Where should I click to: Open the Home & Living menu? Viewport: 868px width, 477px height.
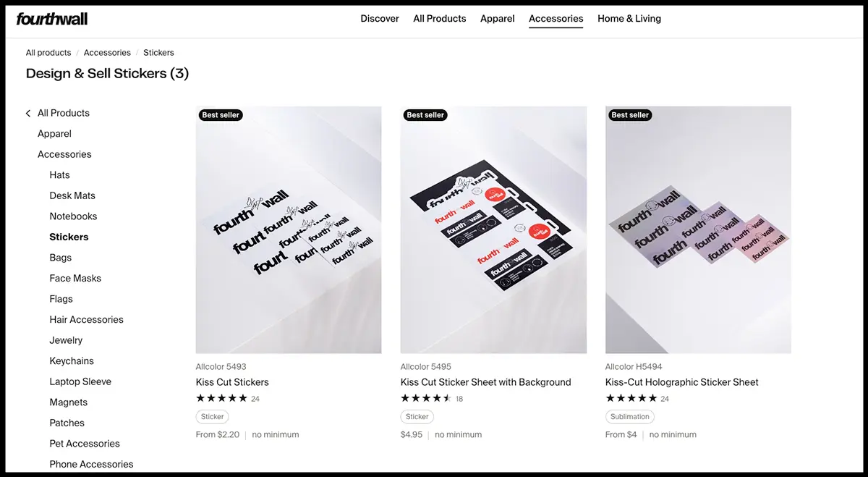pos(629,19)
